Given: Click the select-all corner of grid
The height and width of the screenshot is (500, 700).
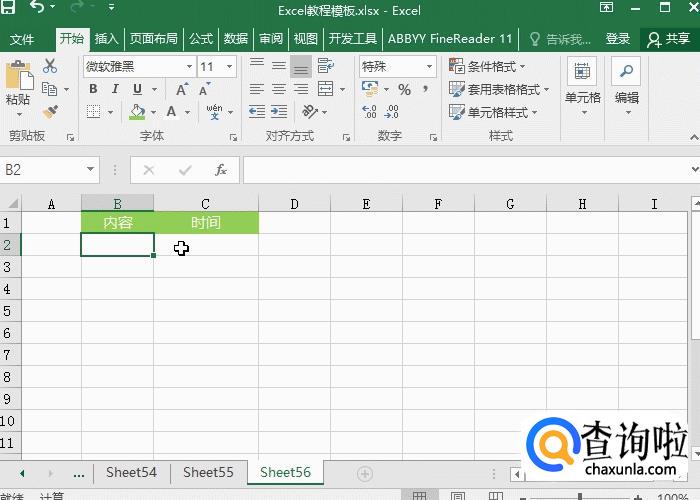Looking at the screenshot, I should coord(12,204).
